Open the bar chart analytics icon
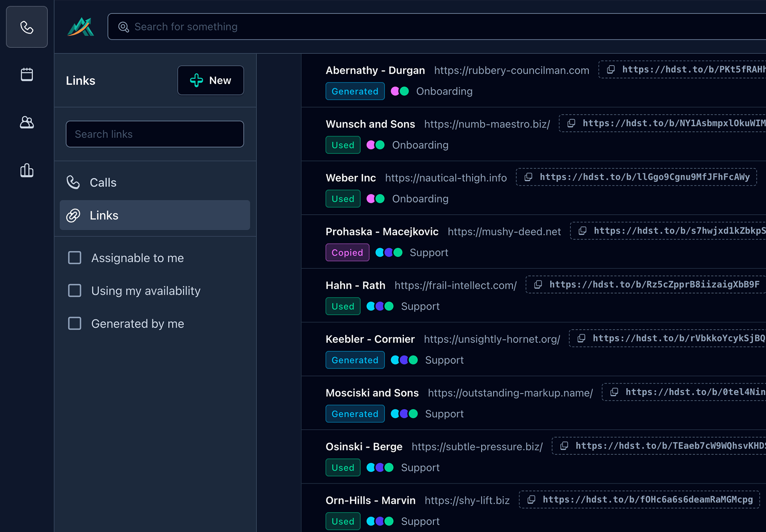Viewport: 766px width, 532px height. coord(27,170)
